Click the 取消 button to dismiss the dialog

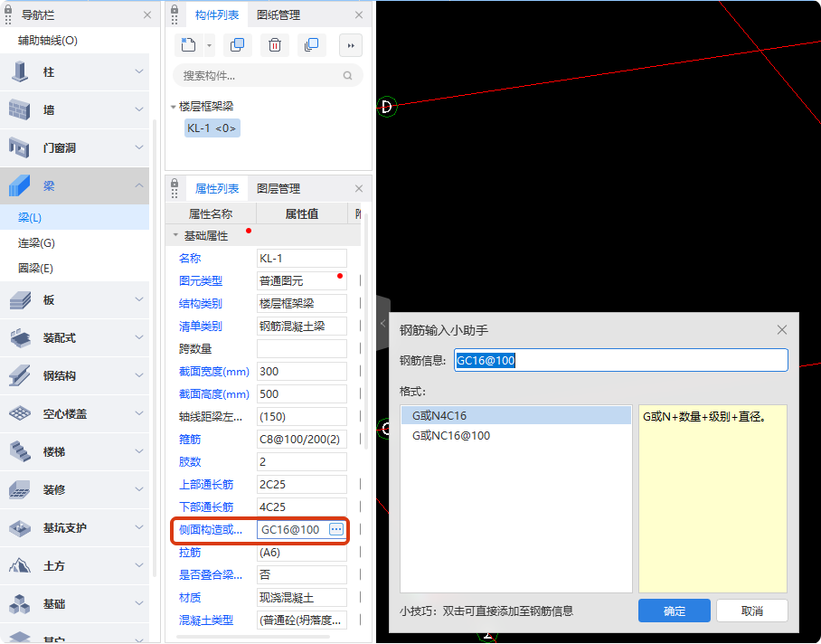(751, 611)
